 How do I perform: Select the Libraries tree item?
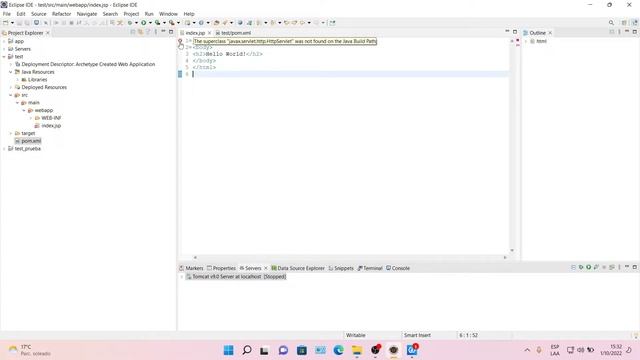click(x=37, y=80)
